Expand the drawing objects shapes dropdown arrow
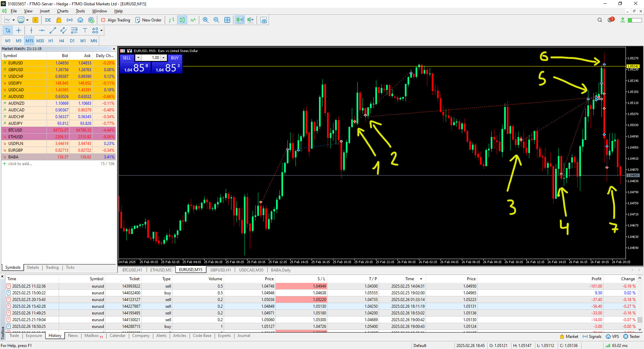Screen dimensions: 644x349 [101, 31]
